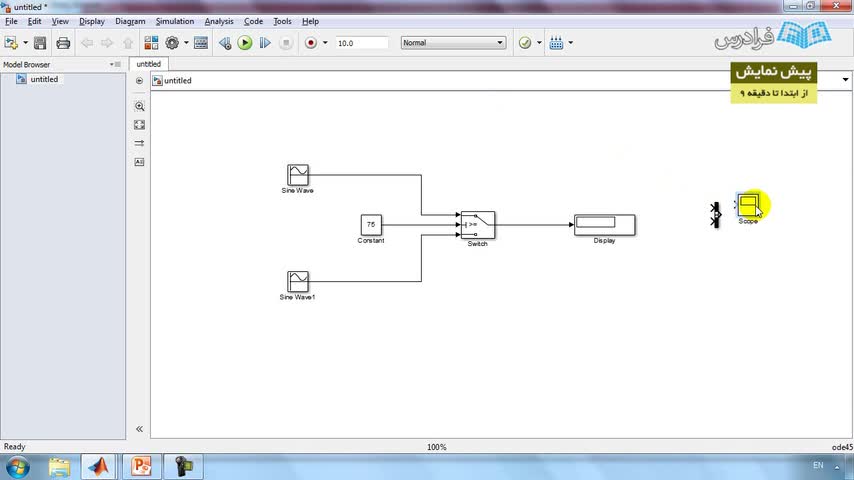Open the Normal simulation mode dropdown
Image resolution: width=854 pixels, height=480 pixels.
(x=453, y=42)
